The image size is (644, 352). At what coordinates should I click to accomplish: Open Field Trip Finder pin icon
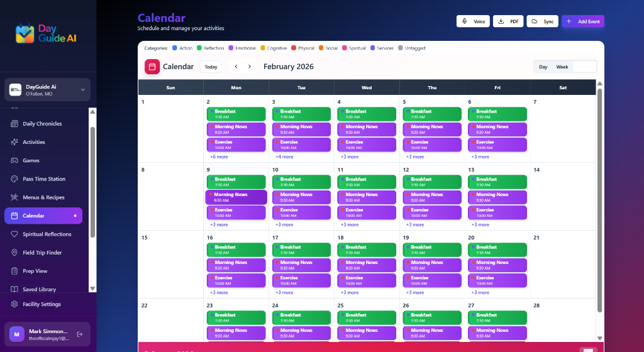[x=14, y=253]
